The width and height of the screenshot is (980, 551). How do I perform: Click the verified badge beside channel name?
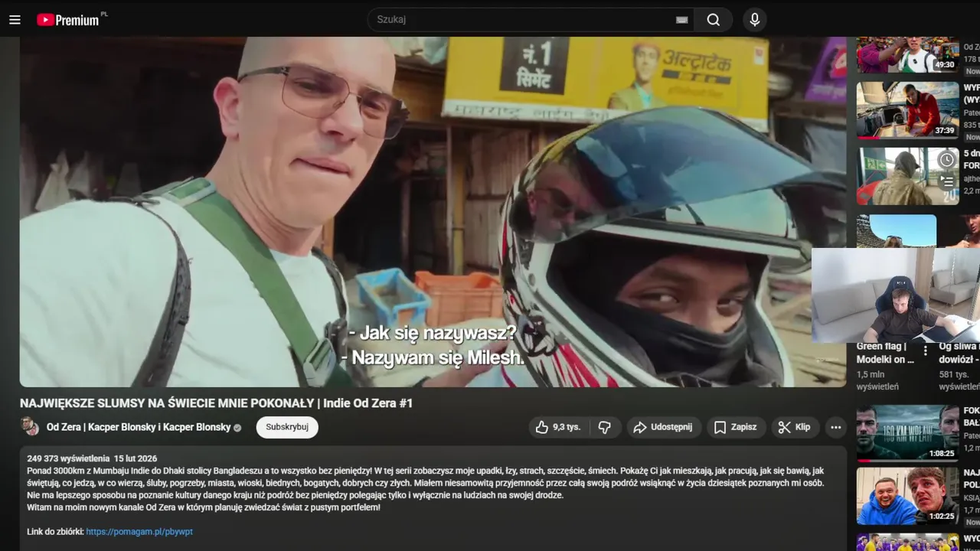tap(237, 428)
